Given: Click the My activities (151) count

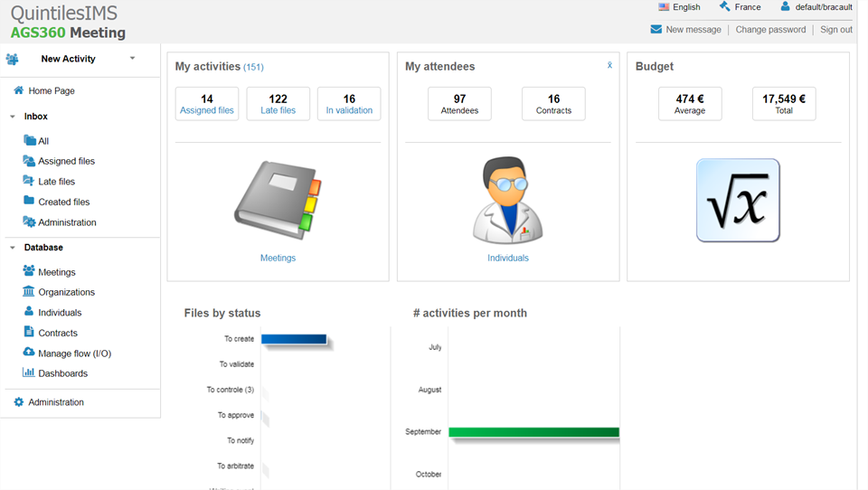Looking at the screenshot, I should (253, 67).
